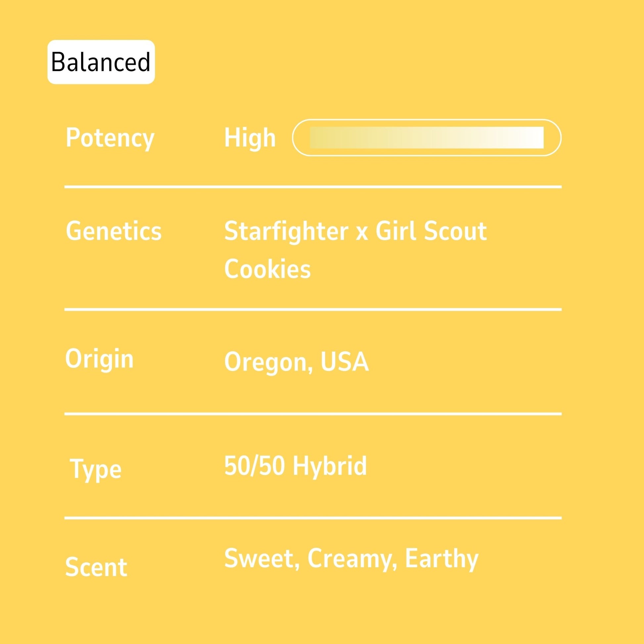The width and height of the screenshot is (644, 644).
Task: Select the Potency label
Action: [110, 138]
